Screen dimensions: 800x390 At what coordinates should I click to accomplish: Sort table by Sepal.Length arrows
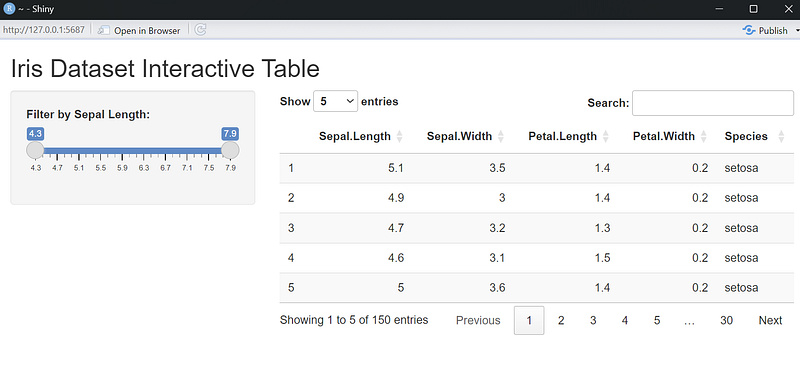tap(399, 136)
